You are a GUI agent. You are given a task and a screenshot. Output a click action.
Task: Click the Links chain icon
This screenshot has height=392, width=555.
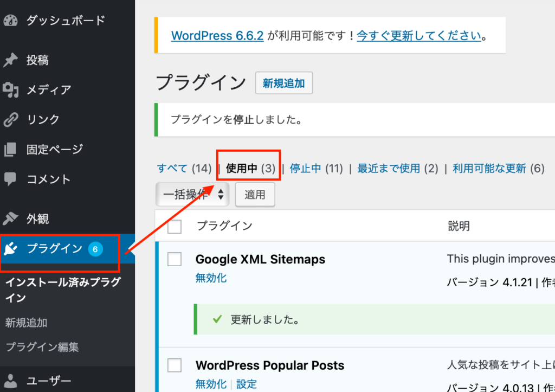pyautogui.click(x=11, y=119)
